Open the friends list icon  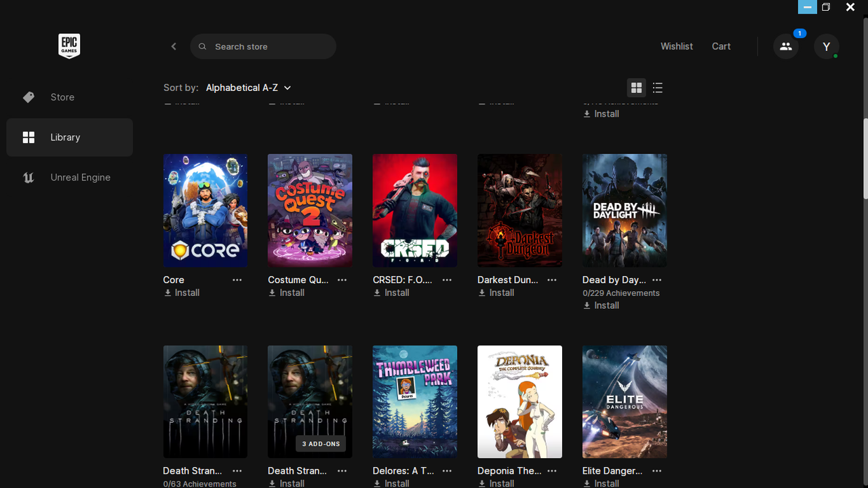786,46
